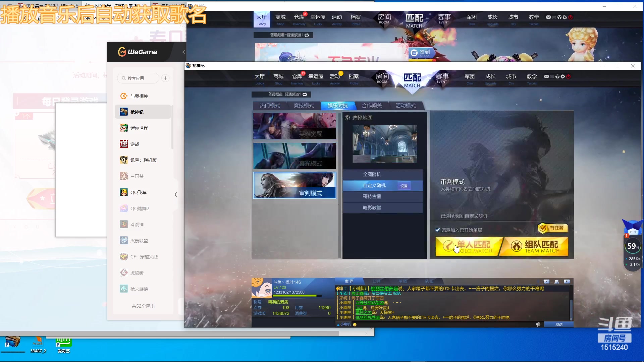Click the horn icon beside 发送
The width and height of the screenshot is (644, 362).
538,324
